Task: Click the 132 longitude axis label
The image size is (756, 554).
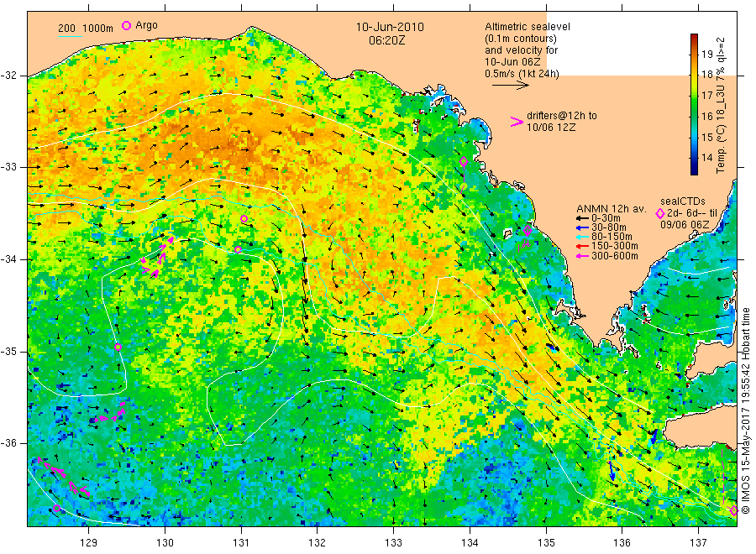Action: click(x=318, y=543)
